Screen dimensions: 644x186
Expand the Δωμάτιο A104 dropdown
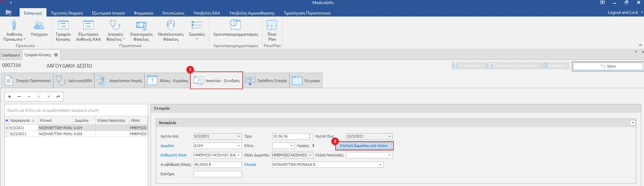click(239, 146)
